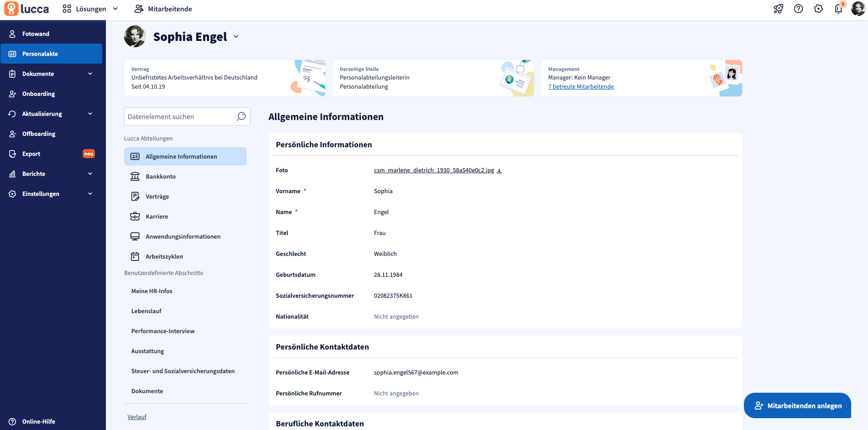
Task: Click the Vertrag summary card
Action: (225, 78)
